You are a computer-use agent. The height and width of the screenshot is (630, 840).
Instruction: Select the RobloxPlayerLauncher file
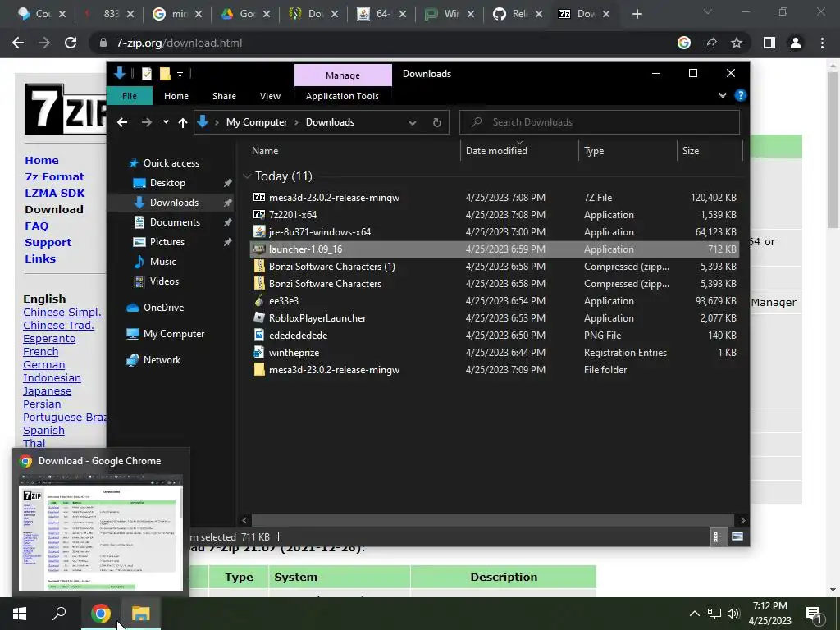(x=494, y=318)
